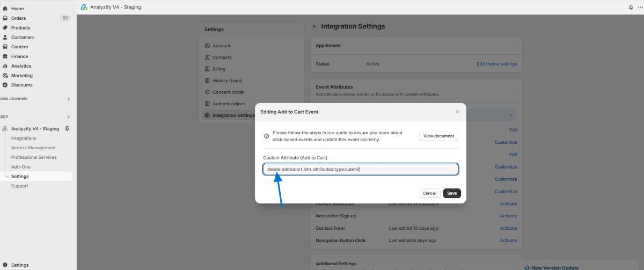The width and height of the screenshot is (644, 270).
Task: Expand the Event Attributes dropdown chevron
Action: 510,115
